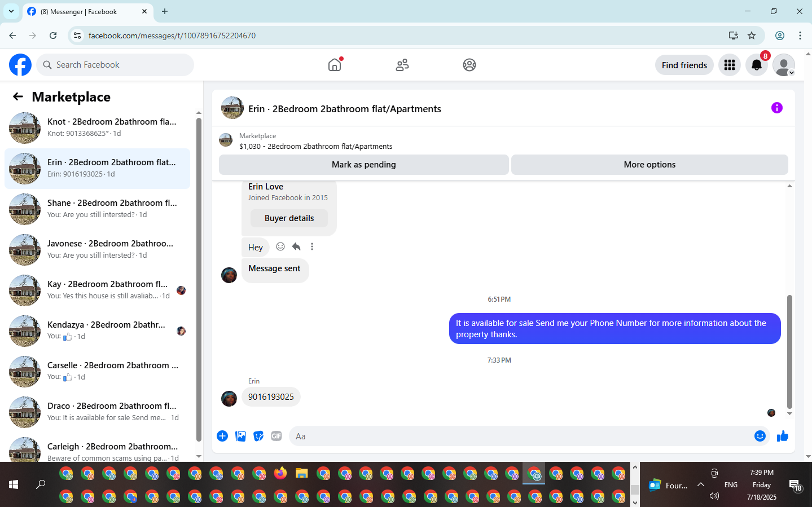Send a thumbs-up like
This screenshot has height=507, width=812.
[x=783, y=436]
